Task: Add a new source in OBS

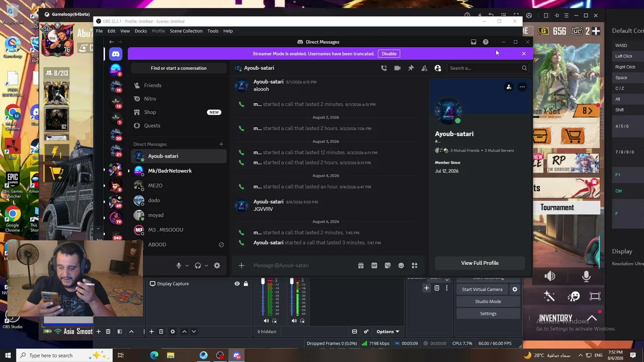Action: tap(151, 331)
